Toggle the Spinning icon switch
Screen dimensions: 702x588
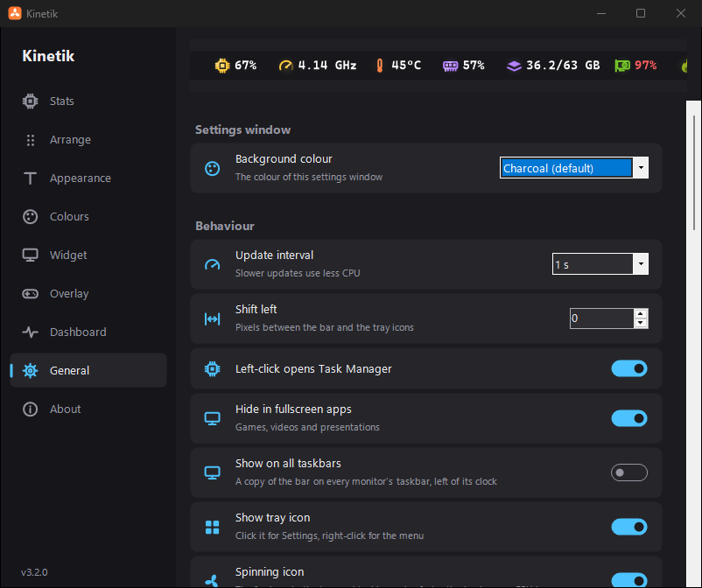[629, 580]
